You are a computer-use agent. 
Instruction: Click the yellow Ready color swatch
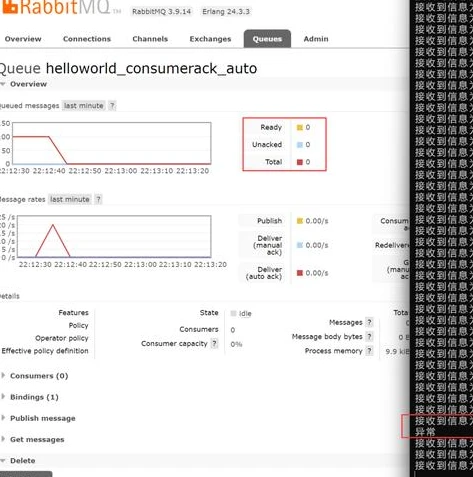coord(300,127)
